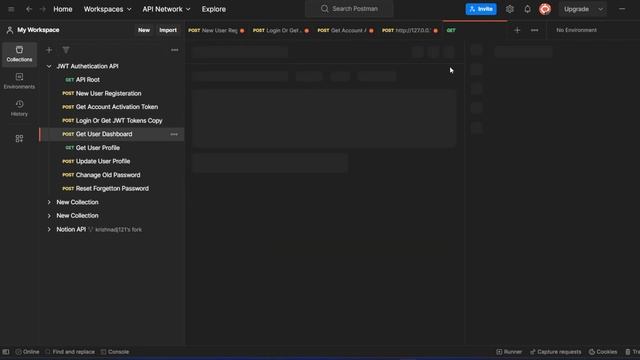The width and height of the screenshot is (640, 360).
Task: Open Cookies manager
Action: [603, 352]
